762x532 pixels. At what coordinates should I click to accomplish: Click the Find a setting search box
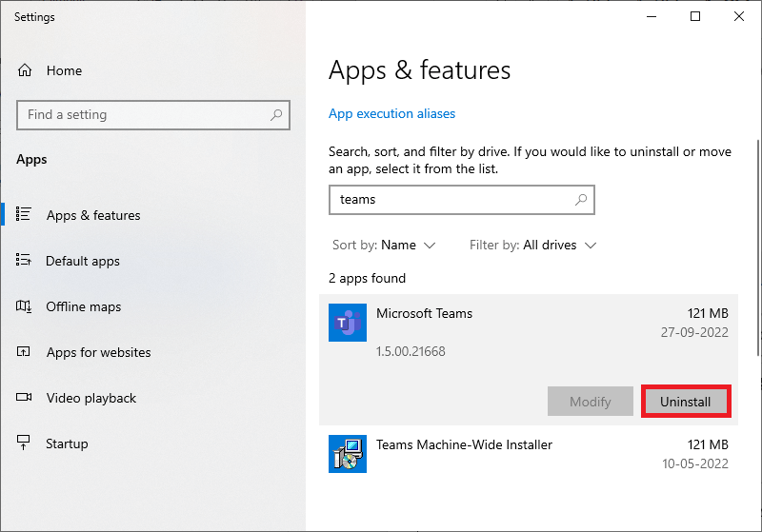click(x=153, y=115)
